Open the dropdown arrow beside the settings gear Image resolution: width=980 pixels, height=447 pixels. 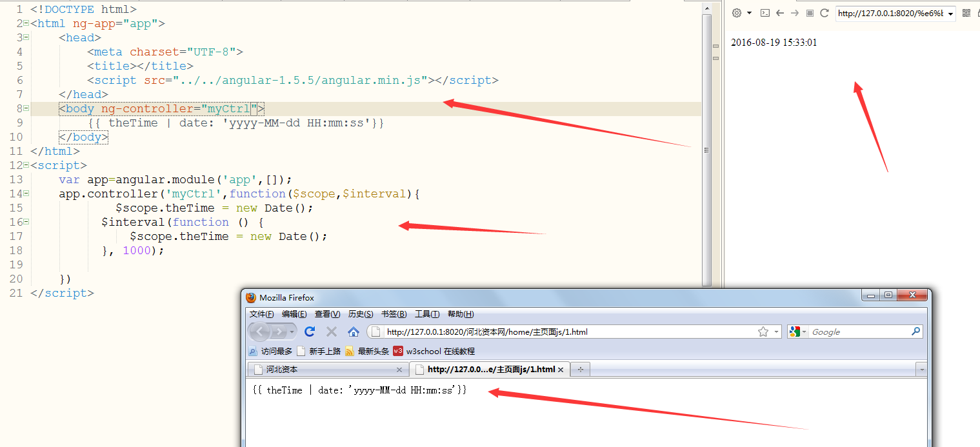coord(749,13)
